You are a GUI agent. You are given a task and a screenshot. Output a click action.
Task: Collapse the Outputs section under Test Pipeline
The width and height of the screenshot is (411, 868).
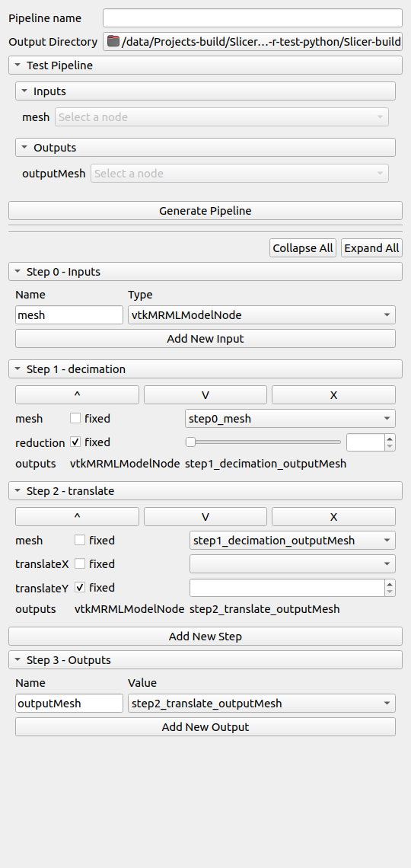(205, 147)
